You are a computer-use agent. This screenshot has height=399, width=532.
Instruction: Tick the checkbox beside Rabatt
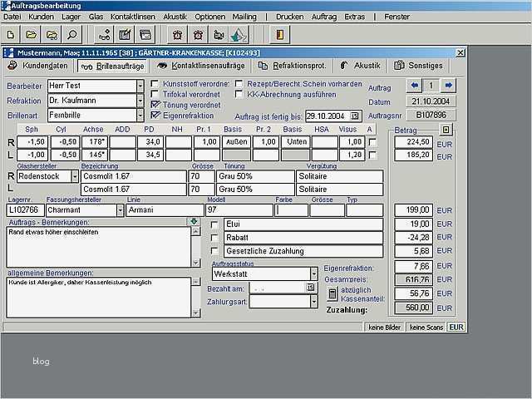[x=214, y=238]
